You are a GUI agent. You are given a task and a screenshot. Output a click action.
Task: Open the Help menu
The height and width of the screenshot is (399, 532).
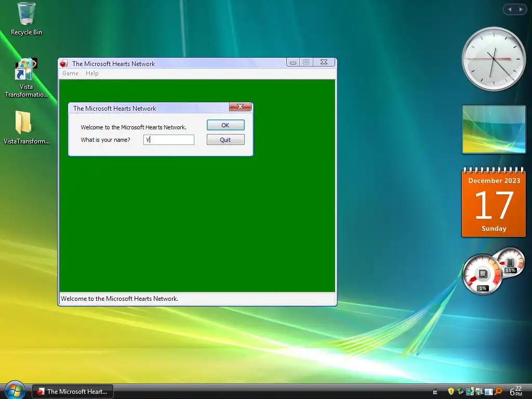(92, 73)
